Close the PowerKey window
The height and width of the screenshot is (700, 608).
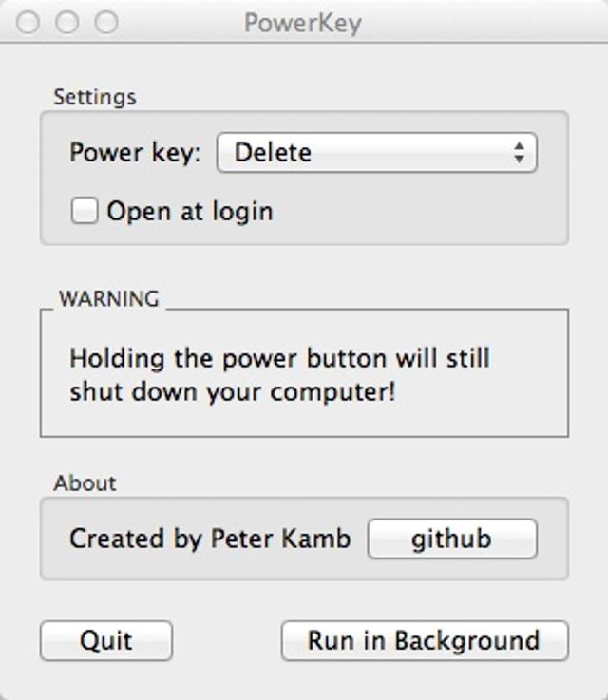click(x=28, y=22)
